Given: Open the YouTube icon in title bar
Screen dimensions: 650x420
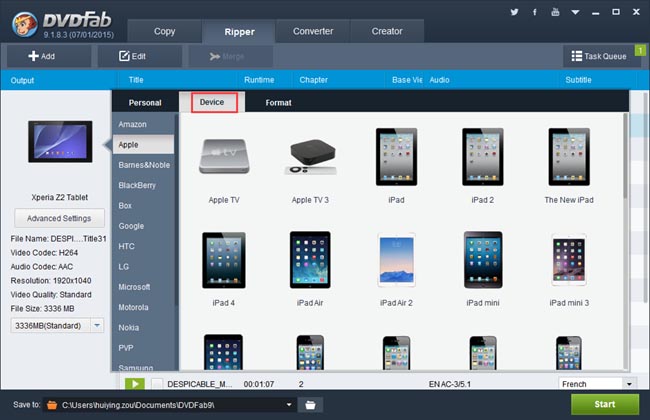Looking at the screenshot, I should [x=555, y=12].
